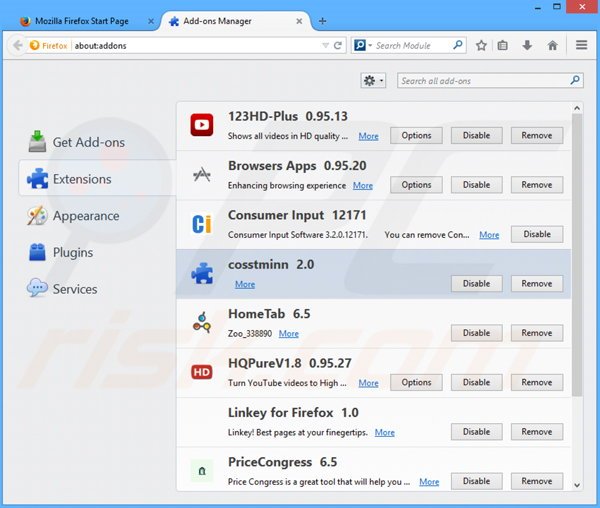600x508 pixels.
Task: Click the Search all add-ons field
Action: (490, 81)
